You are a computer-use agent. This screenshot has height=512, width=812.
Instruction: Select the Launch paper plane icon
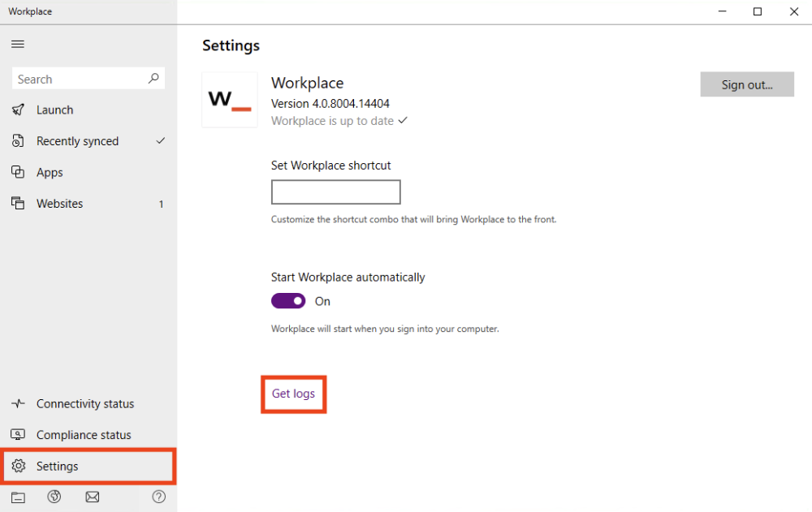pos(18,110)
